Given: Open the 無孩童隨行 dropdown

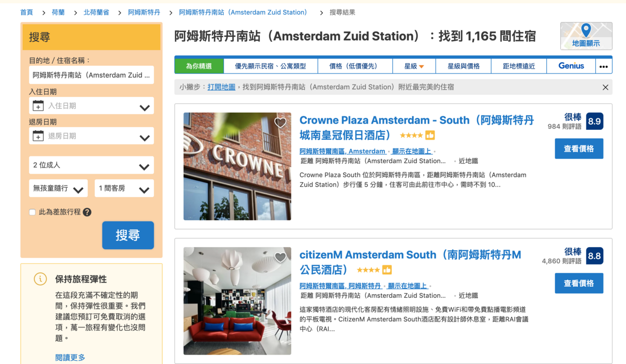Looking at the screenshot, I should pos(58,188).
